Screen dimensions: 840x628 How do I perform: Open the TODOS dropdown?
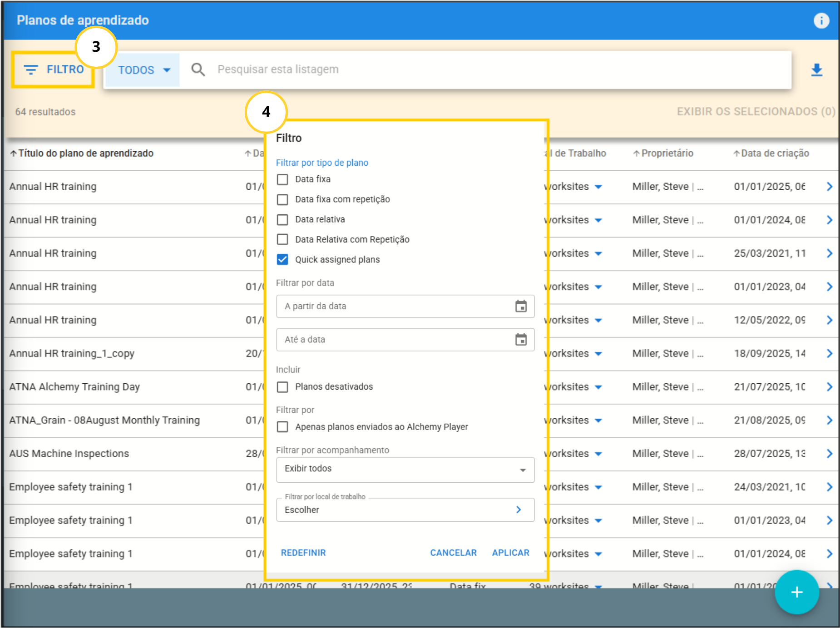pos(143,70)
